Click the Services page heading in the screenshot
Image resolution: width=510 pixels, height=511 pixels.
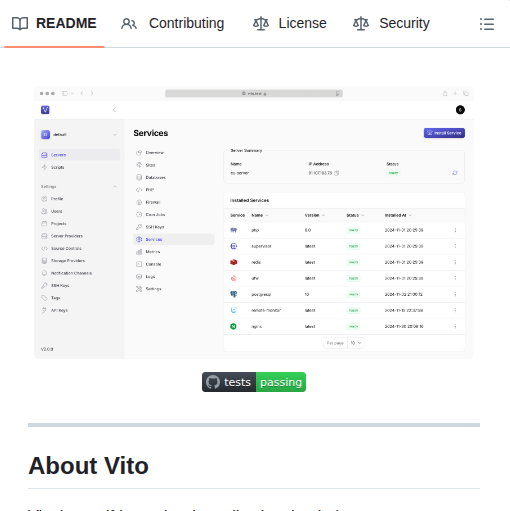pyautogui.click(x=151, y=133)
